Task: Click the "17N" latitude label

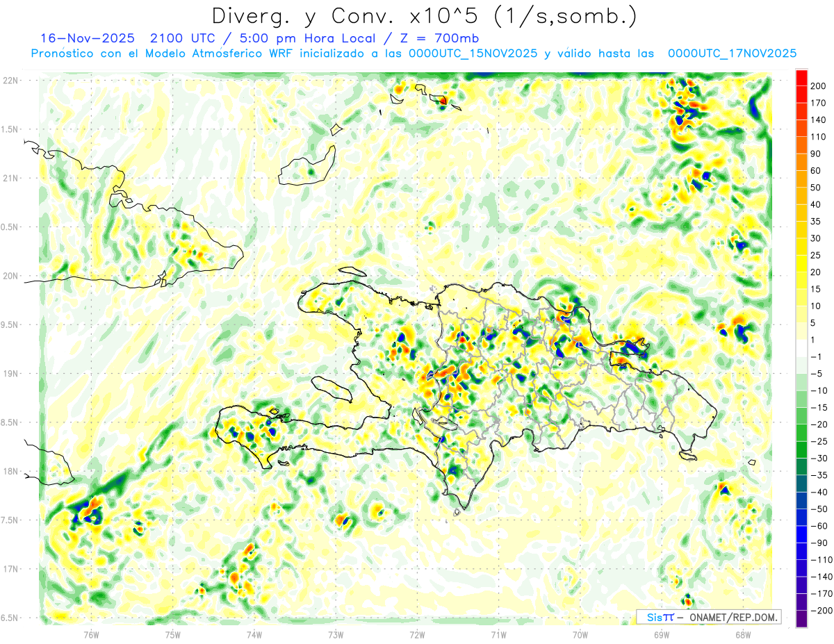Action: pos(10,570)
